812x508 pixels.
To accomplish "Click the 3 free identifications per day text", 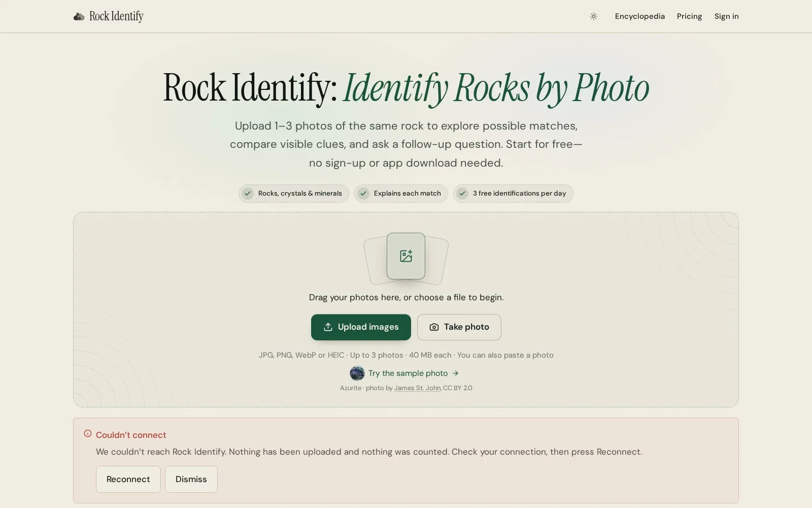I will pos(519,194).
